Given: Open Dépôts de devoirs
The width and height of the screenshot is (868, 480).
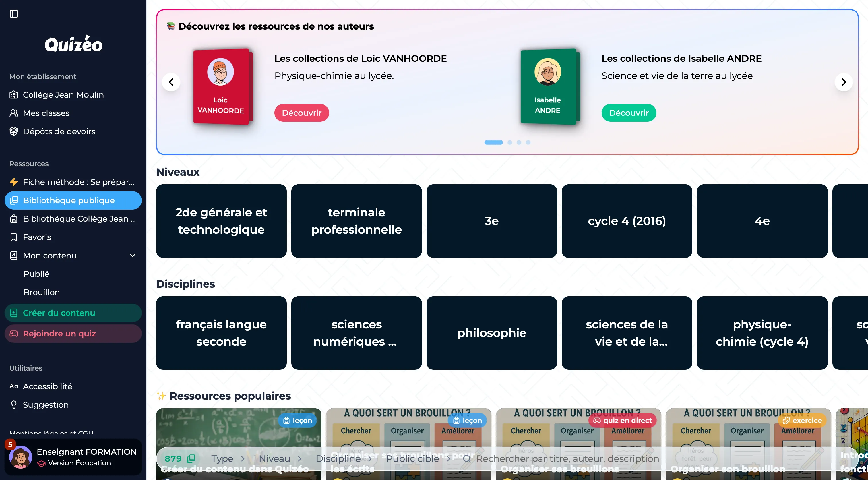Looking at the screenshot, I should point(59,131).
